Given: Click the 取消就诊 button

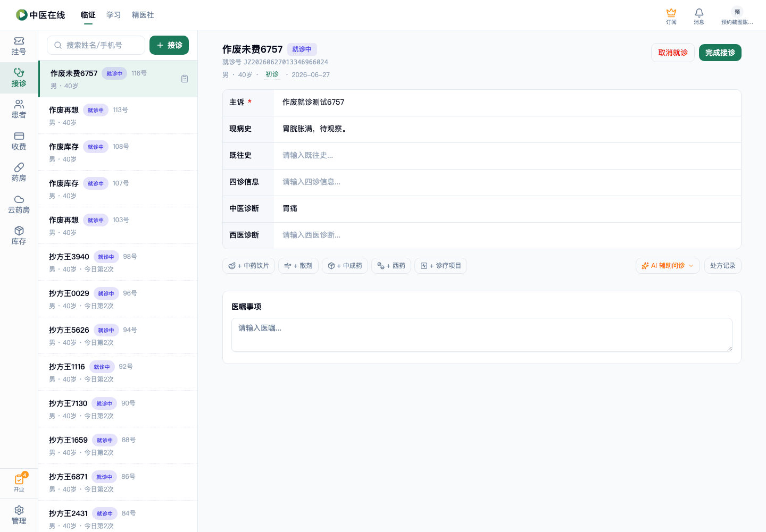Looking at the screenshot, I should [x=673, y=53].
